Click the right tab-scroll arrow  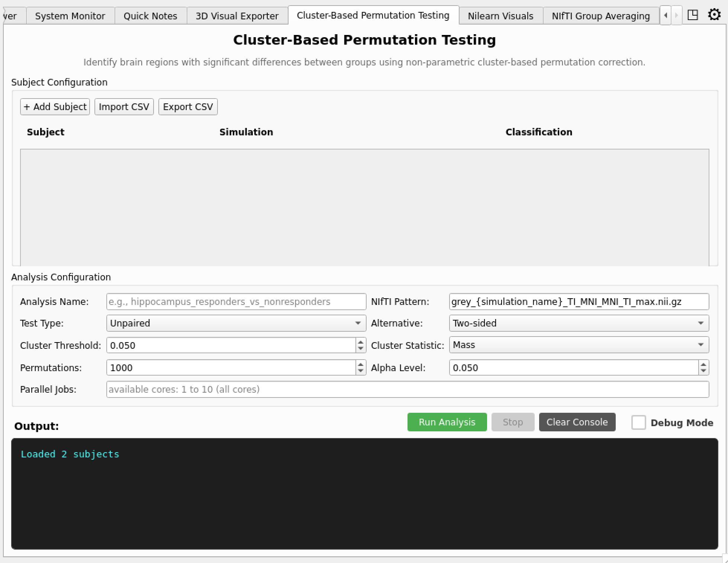point(676,15)
